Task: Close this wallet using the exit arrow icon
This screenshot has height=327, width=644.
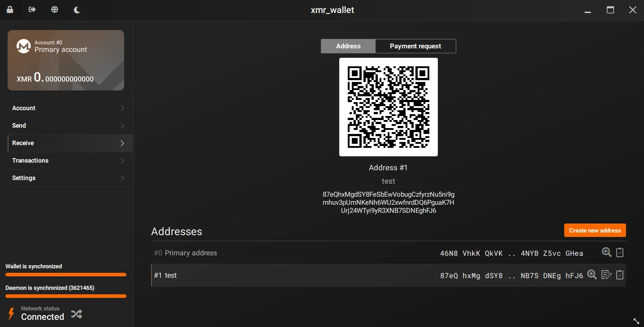Action: tap(32, 9)
